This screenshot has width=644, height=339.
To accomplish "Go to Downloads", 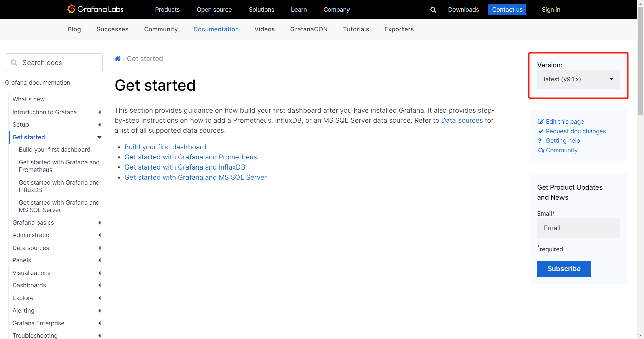I will (464, 10).
